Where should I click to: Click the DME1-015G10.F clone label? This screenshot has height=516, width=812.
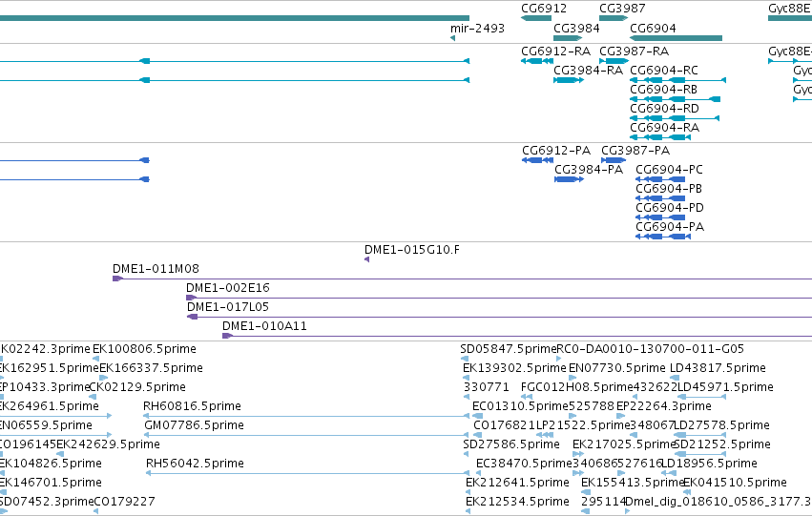coord(411,250)
